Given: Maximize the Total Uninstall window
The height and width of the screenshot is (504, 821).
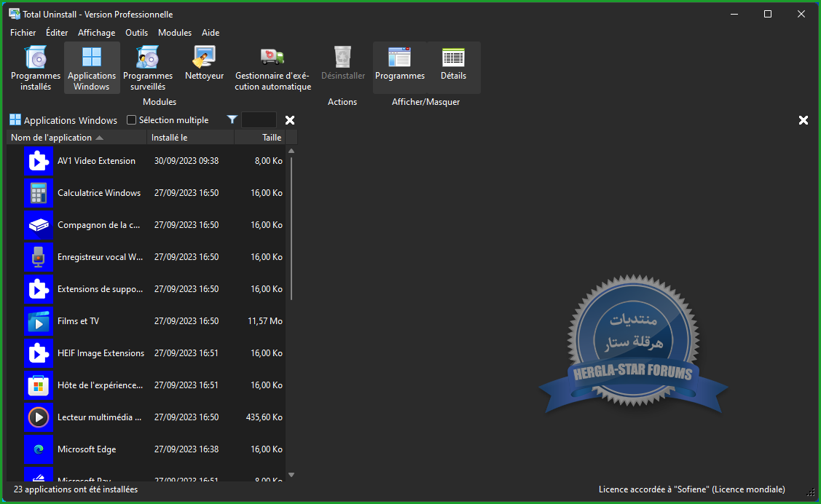Looking at the screenshot, I should [768, 14].
